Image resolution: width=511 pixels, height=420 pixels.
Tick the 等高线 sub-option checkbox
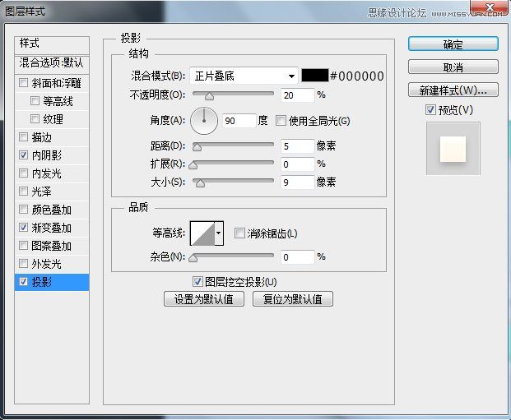35,100
